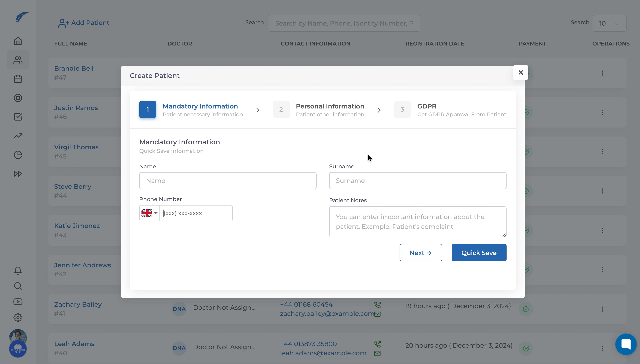Click the pie chart reports icon
The height and width of the screenshot is (364, 640).
[x=18, y=155]
